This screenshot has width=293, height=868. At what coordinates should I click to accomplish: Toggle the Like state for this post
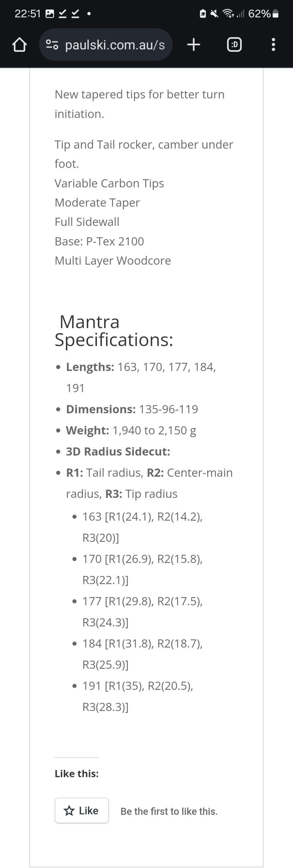click(x=82, y=811)
